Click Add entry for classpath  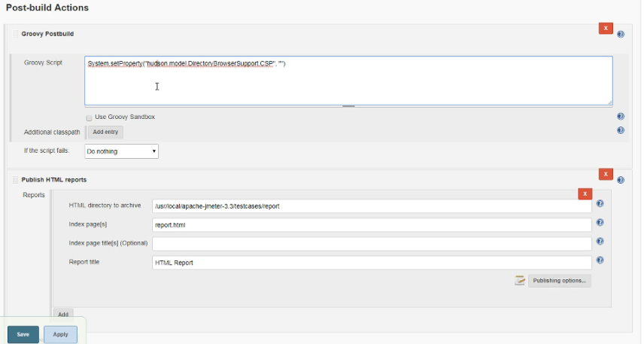105,132
